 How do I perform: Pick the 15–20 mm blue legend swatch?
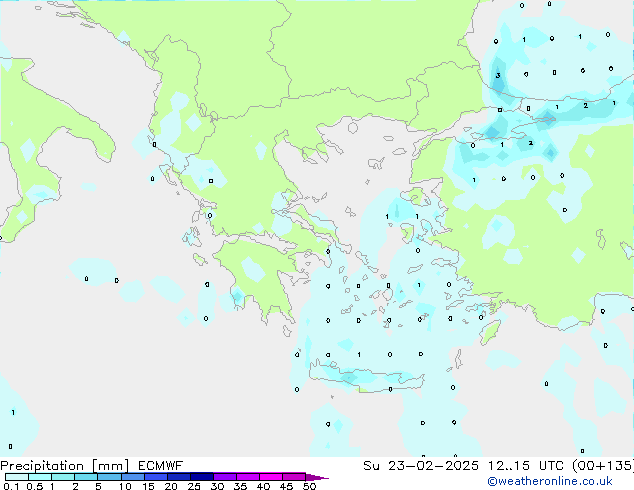click(x=155, y=477)
